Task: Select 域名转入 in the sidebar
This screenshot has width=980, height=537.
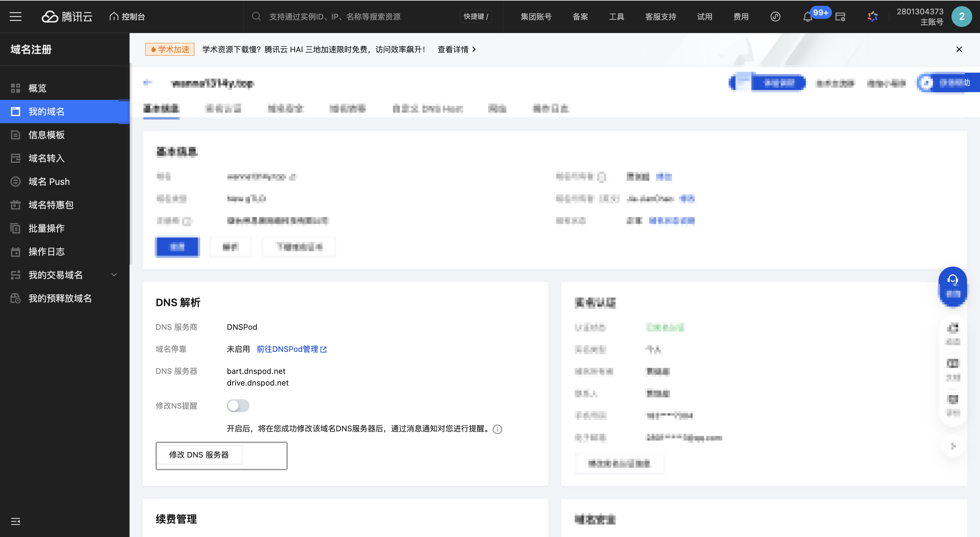Action: click(x=46, y=158)
